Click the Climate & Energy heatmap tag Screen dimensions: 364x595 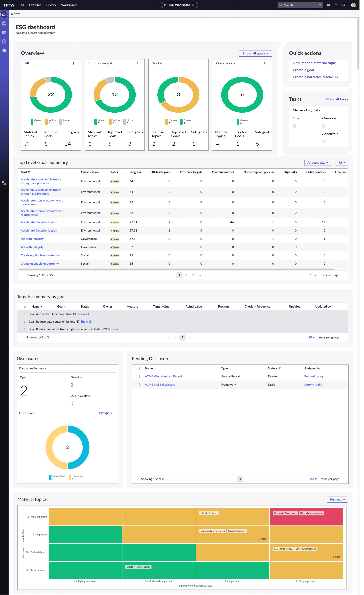tap(209, 513)
